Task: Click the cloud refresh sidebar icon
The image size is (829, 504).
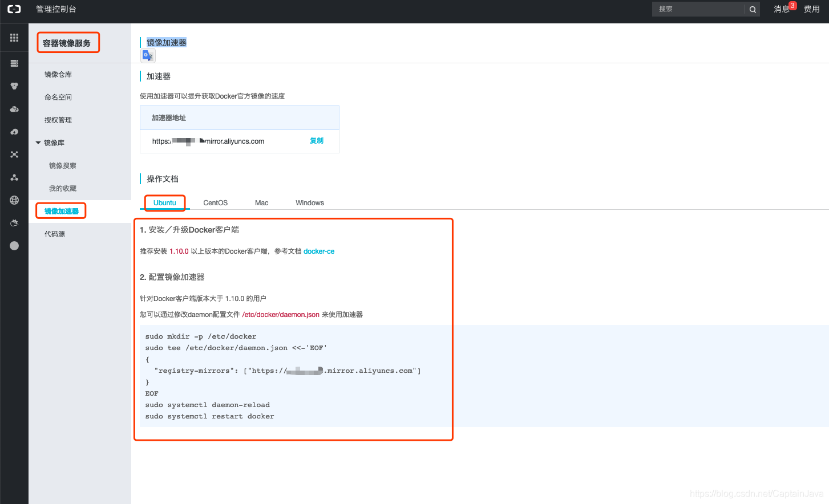Action: coord(14,132)
